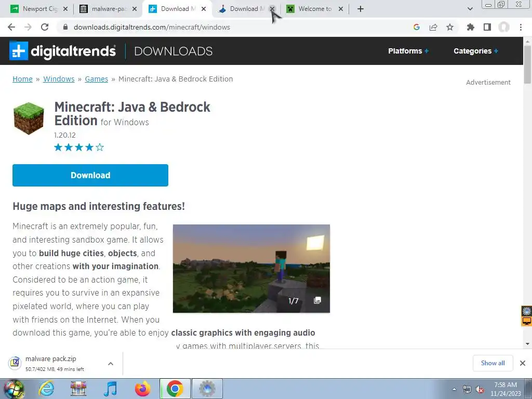Click the star rating row
Screen dimensions: 532x399
click(79, 147)
